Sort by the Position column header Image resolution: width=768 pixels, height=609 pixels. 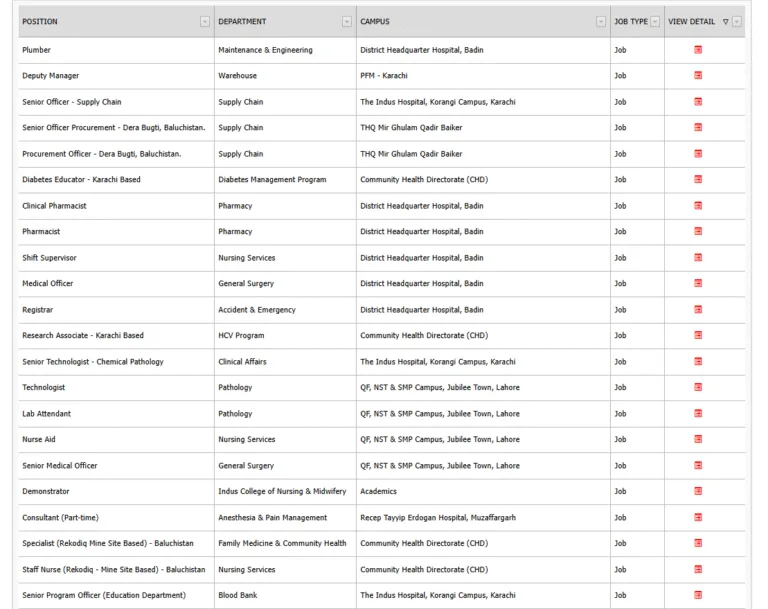[40, 22]
